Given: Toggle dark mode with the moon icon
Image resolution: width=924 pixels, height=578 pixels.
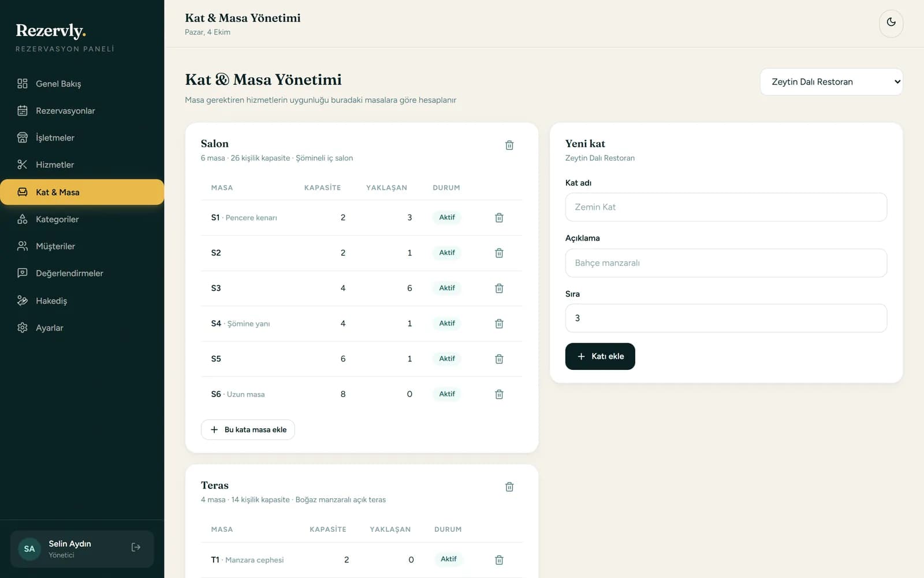Looking at the screenshot, I should click(x=891, y=23).
